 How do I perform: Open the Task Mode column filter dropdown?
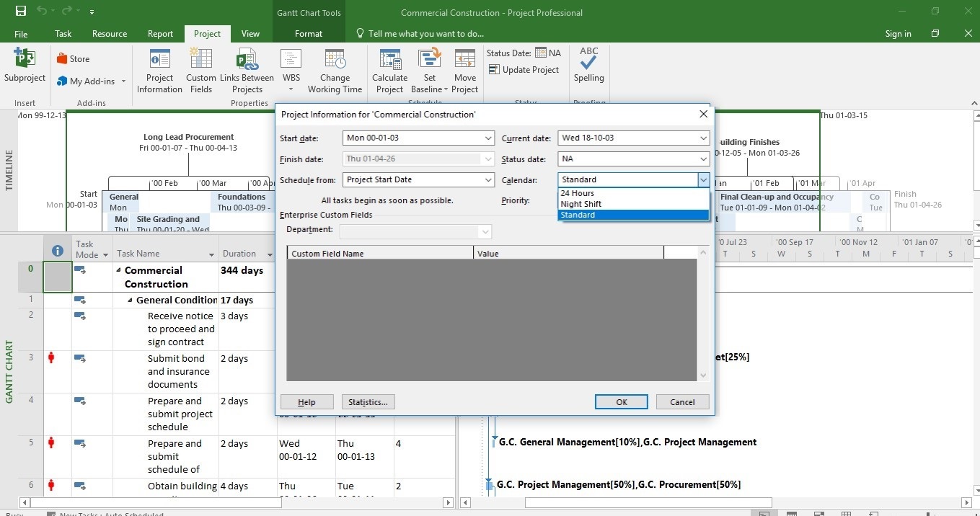[105, 255]
